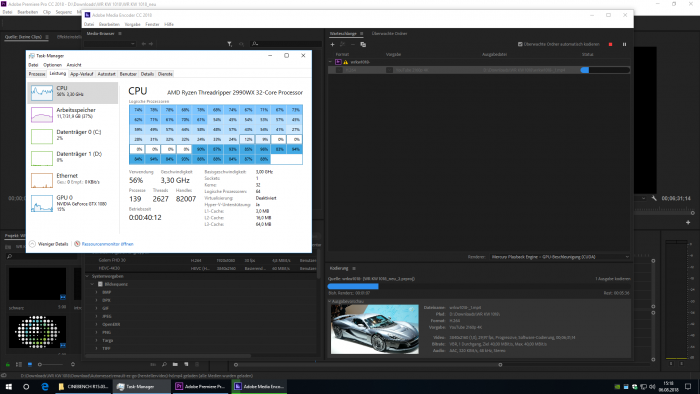Screen dimensions: 700x394
Task: Open the Windows Start menu
Action: pos(8,386)
